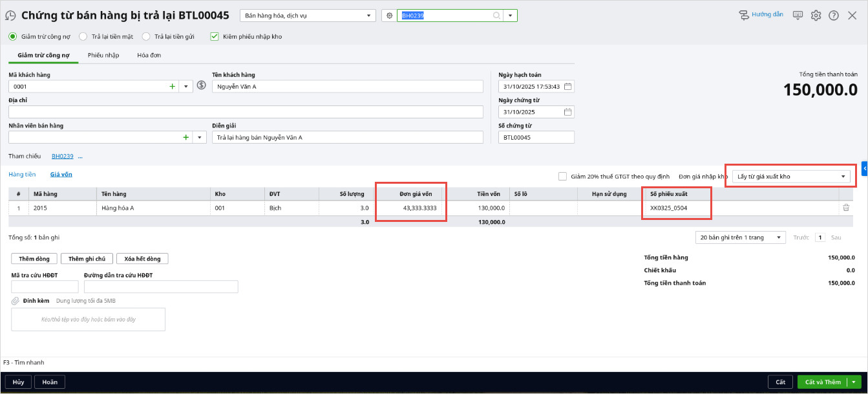The image size is (868, 394).
Task: Select Trả lại tiền mặt radio option
Action: [x=83, y=37]
